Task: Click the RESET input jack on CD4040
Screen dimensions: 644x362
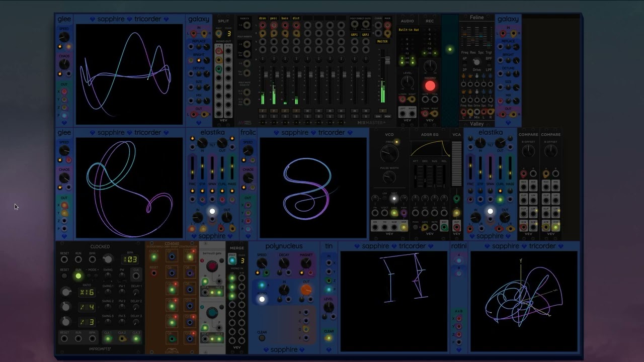Action: [154, 273]
